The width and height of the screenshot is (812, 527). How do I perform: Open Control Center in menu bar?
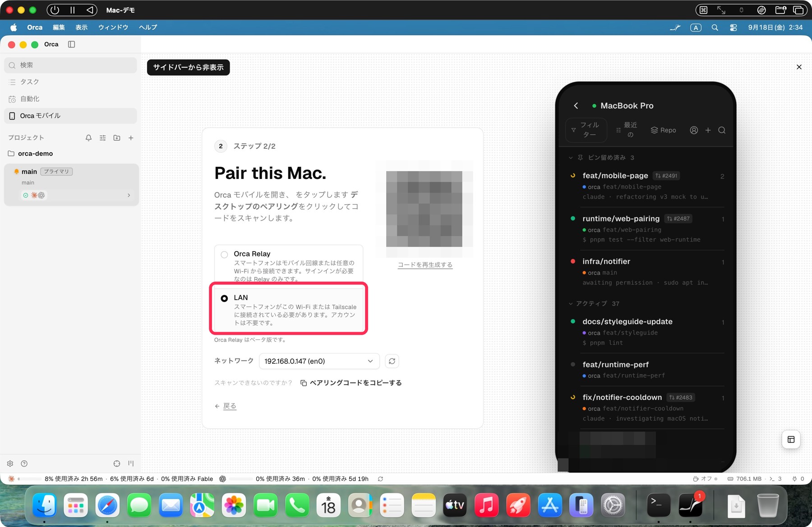point(734,27)
